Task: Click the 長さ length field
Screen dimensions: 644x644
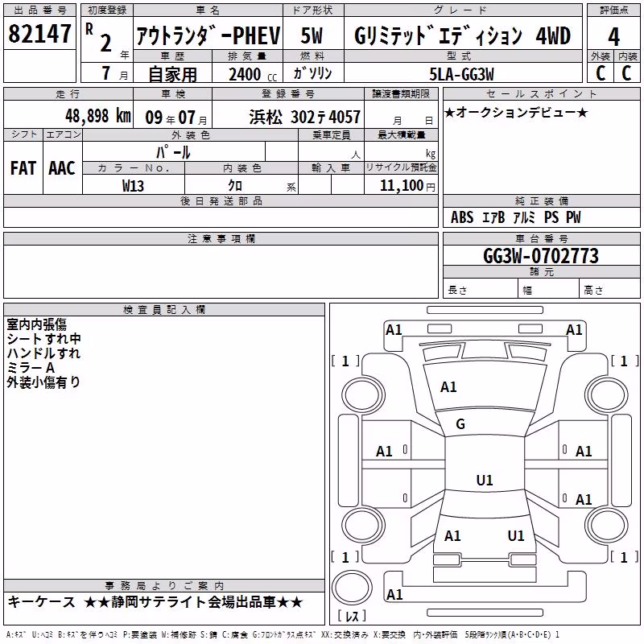Action: pos(481,290)
